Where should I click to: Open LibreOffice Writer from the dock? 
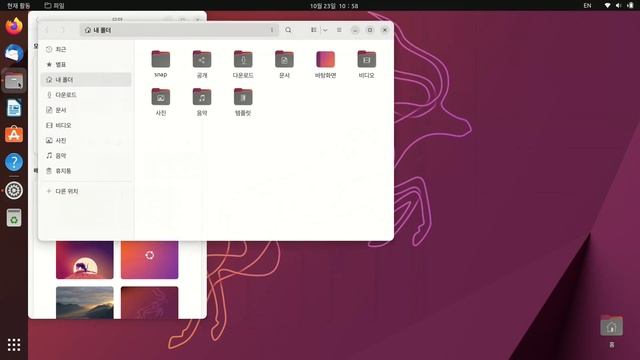(14, 108)
